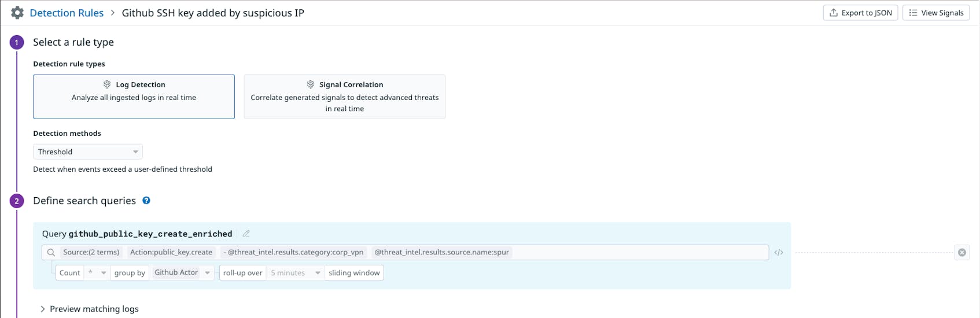This screenshot has height=318, width=980.
Task: Open the Count measure asterisk dropdown
Action: click(97, 273)
